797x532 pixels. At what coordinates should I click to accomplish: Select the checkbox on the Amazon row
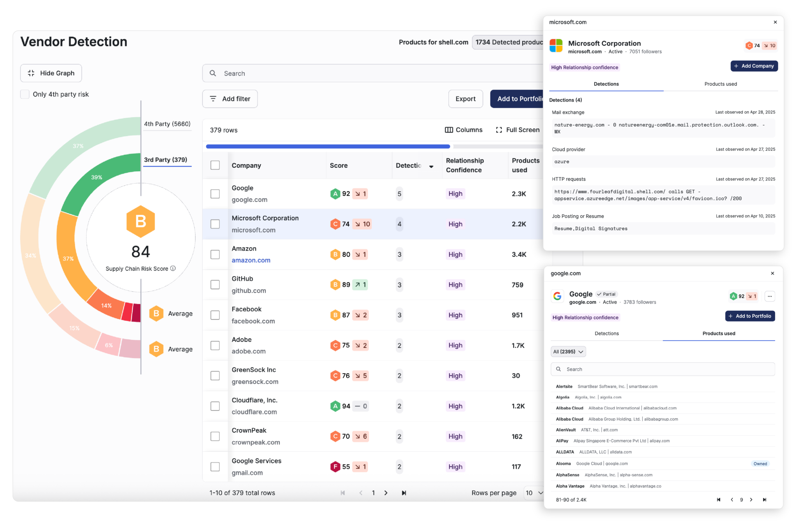pos(215,254)
